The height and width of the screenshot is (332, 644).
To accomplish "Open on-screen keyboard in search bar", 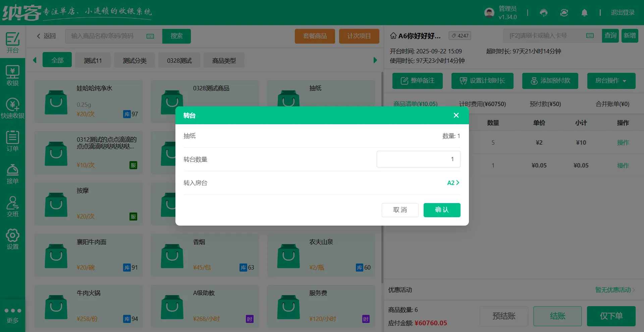I will (x=150, y=36).
